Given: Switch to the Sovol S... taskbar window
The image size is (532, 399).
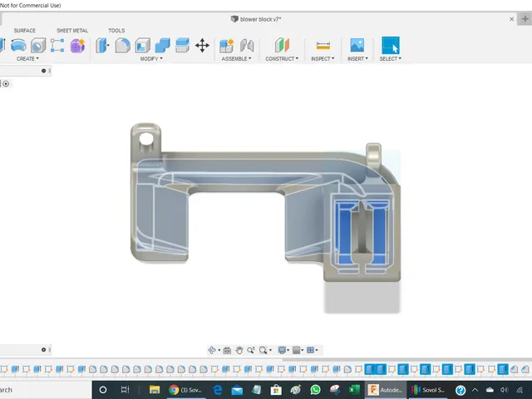Looking at the screenshot, I should (x=428, y=390).
